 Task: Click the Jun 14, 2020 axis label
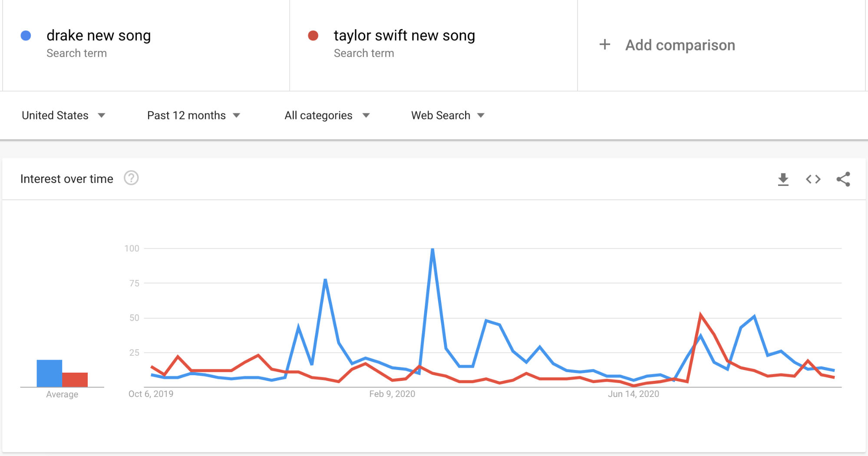tap(633, 394)
